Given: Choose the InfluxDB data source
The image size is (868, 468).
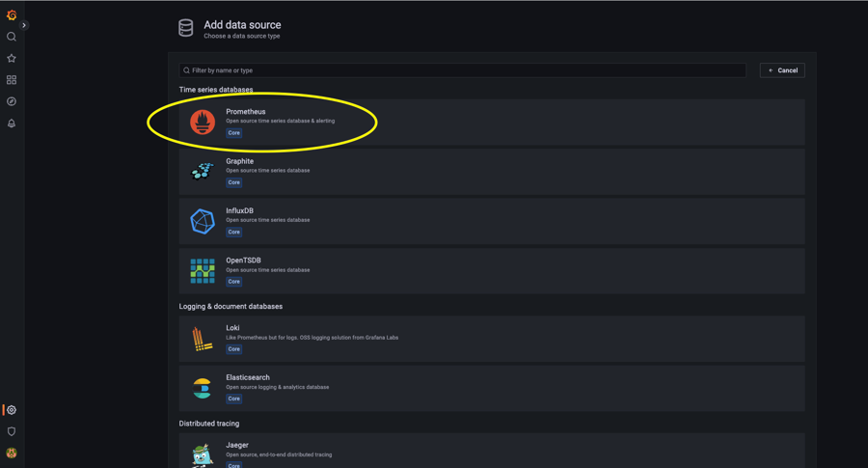Looking at the screenshot, I should pos(492,221).
